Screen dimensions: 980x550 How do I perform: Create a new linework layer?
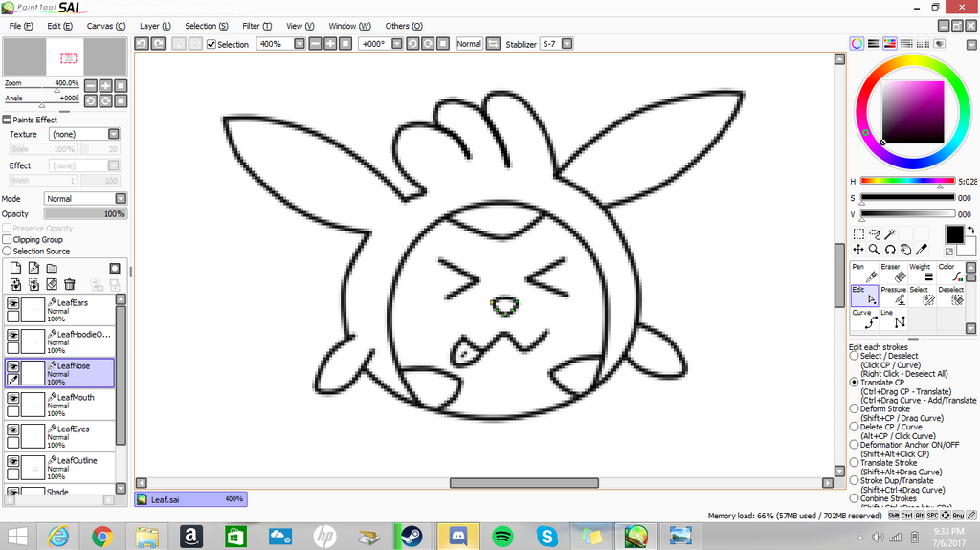click(33, 268)
